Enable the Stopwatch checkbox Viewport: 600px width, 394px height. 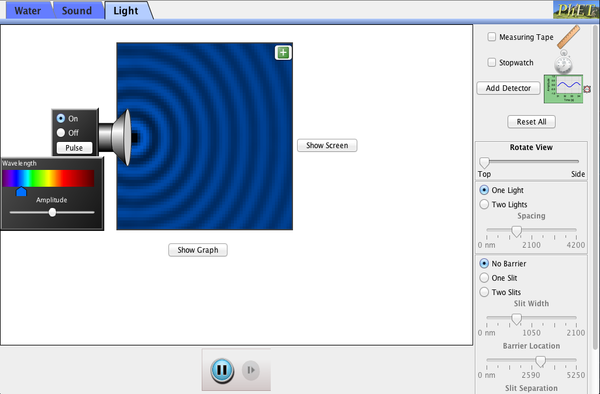tap(491, 62)
